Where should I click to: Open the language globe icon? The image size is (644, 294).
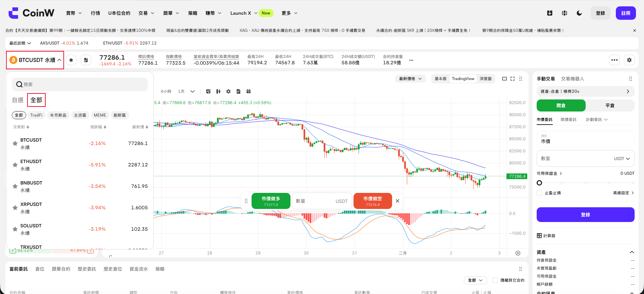point(565,13)
